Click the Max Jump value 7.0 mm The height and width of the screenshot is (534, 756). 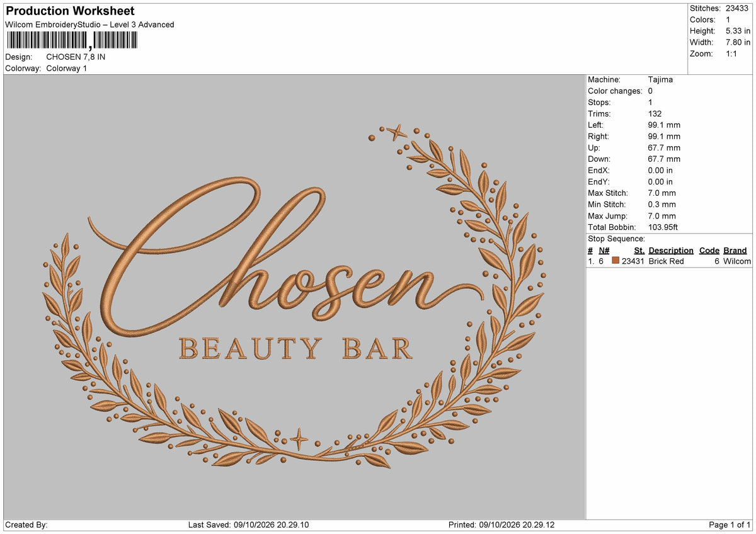click(x=661, y=216)
